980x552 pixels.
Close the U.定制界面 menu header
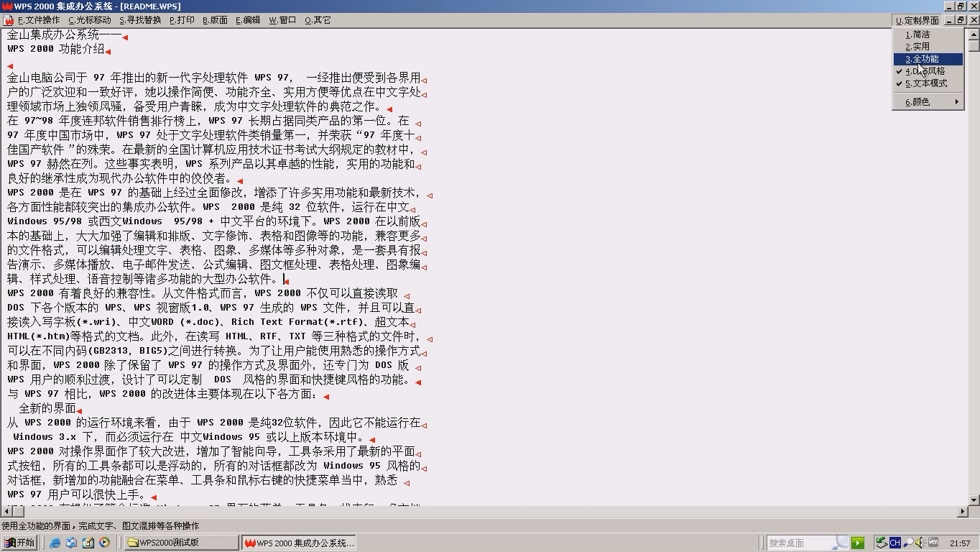[917, 20]
